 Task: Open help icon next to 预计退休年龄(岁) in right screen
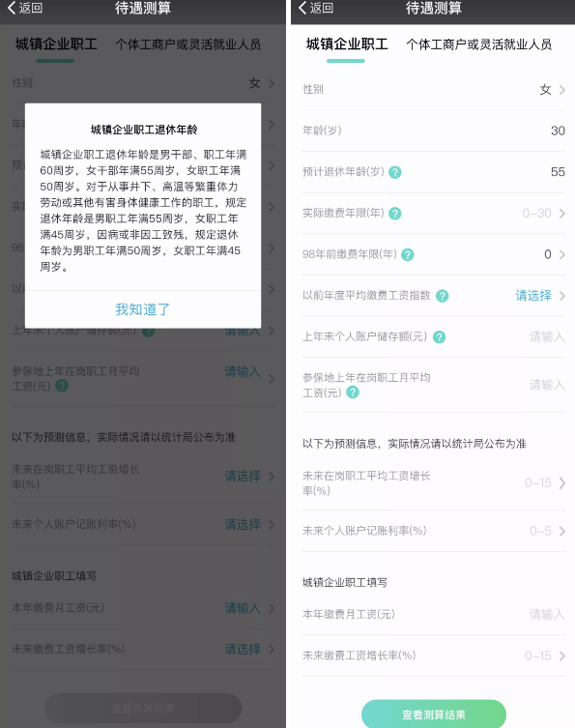pyautogui.click(x=395, y=172)
